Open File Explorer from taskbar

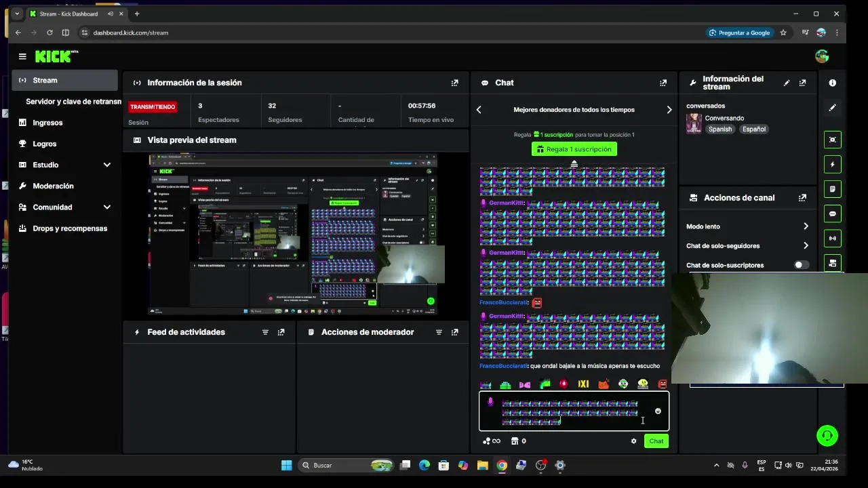click(x=482, y=465)
